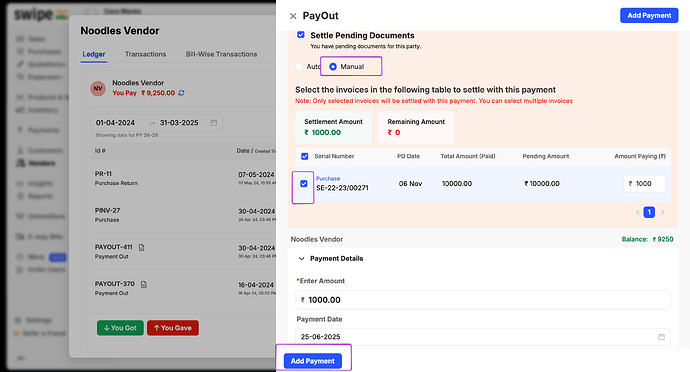Click the ledger end date 31-03-2025
Image resolution: width=690 pixels, height=372 pixels.
[179, 123]
